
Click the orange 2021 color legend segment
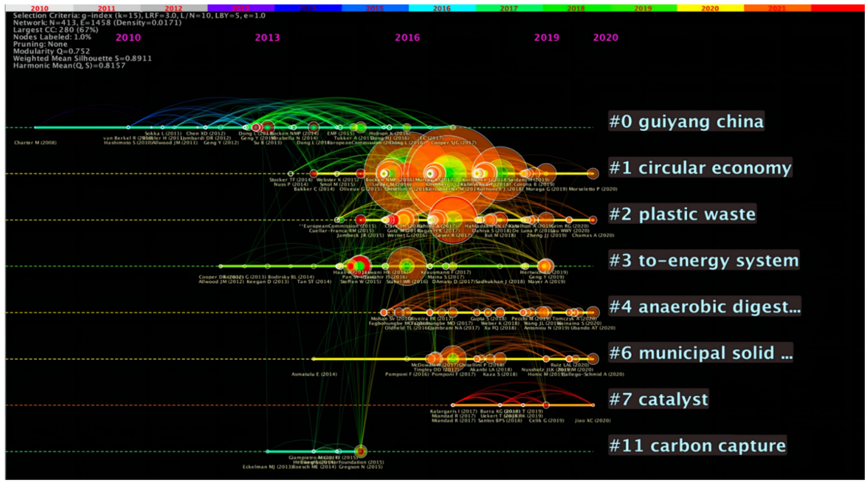(x=777, y=8)
